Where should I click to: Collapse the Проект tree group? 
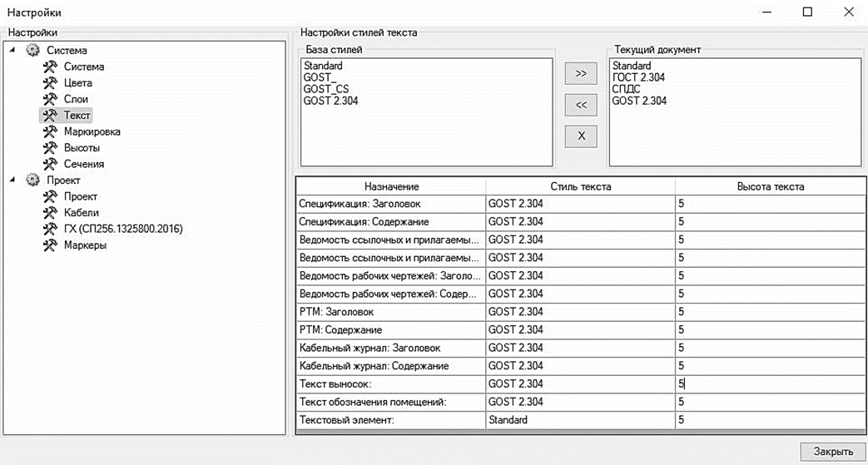coord(13,181)
